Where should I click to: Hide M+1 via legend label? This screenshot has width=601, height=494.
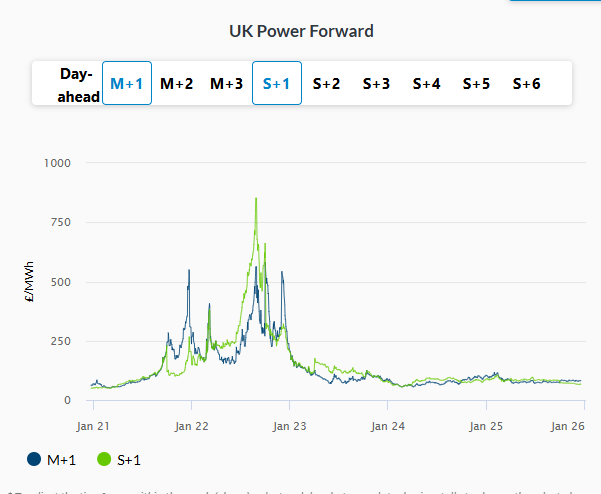pyautogui.click(x=62, y=460)
